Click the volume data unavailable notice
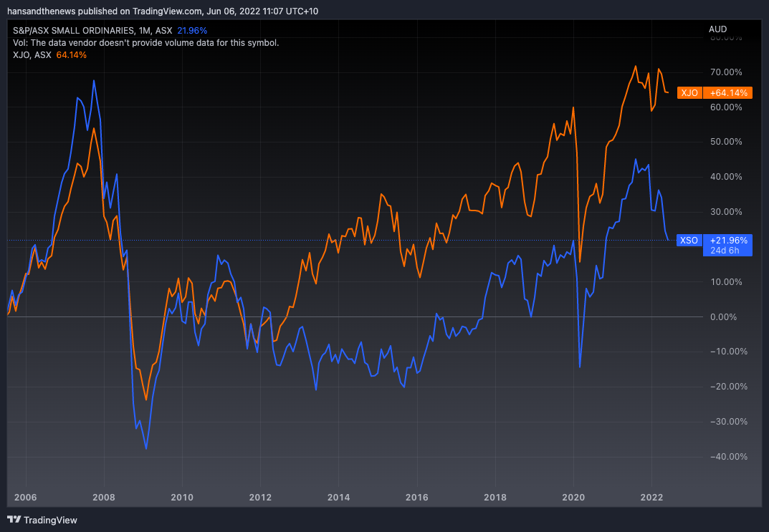769x532 pixels. (x=145, y=43)
